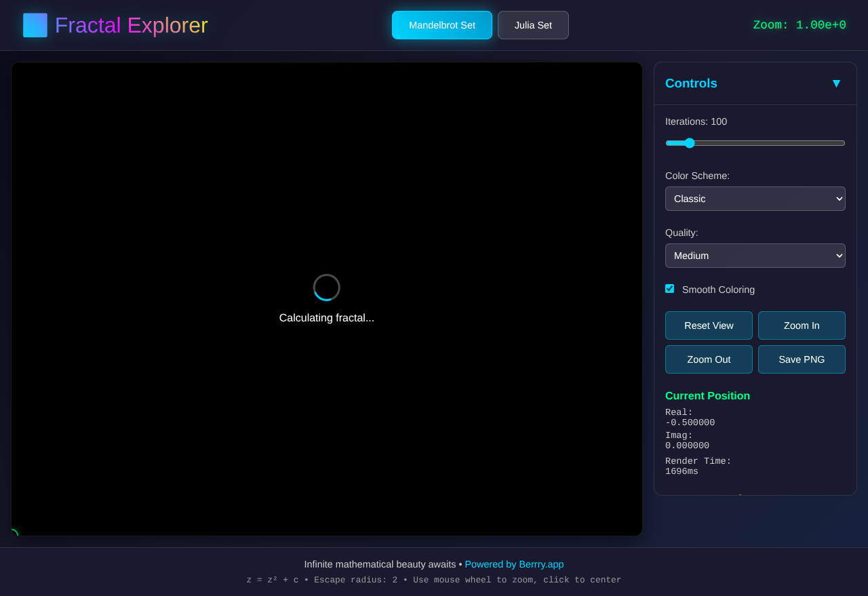Open the Powered by Berrry.app link
Viewport: 868px width, 596px height.
tap(514, 564)
